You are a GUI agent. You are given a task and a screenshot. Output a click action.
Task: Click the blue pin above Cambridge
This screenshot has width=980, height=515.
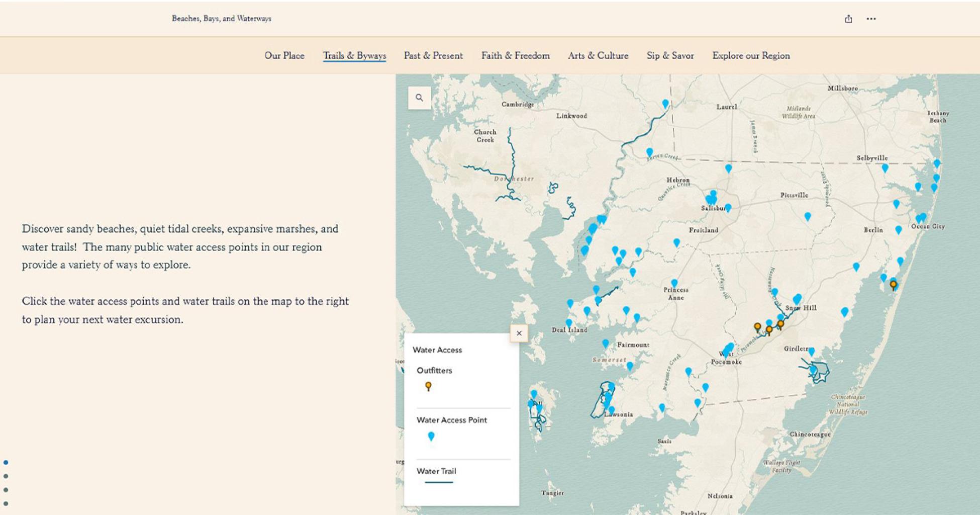click(664, 102)
